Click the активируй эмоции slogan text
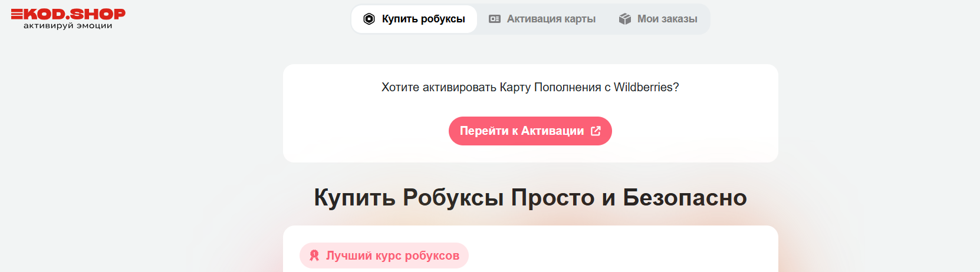This screenshot has height=272, width=980. pos(68,26)
